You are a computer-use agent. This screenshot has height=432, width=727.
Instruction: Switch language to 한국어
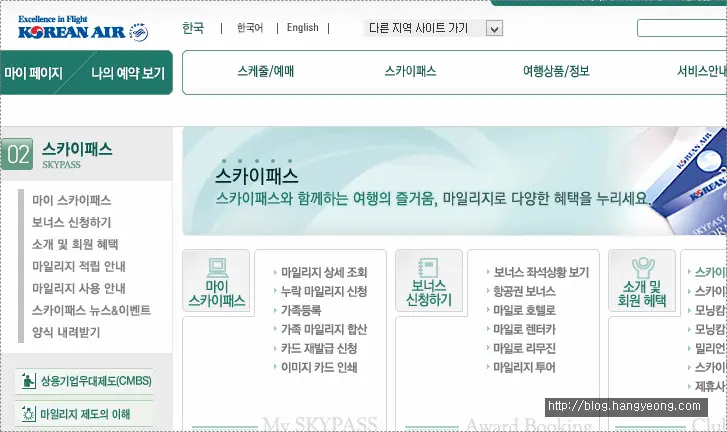point(250,28)
